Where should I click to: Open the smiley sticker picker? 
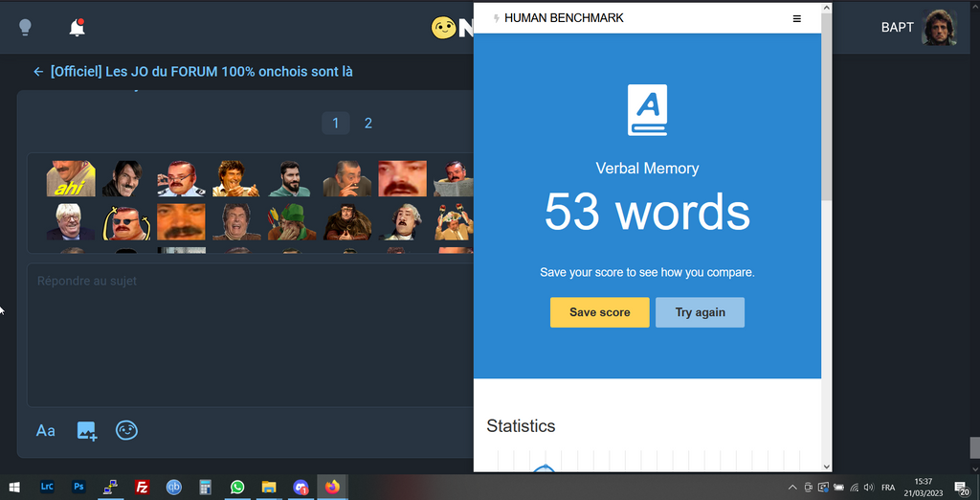[126, 431]
